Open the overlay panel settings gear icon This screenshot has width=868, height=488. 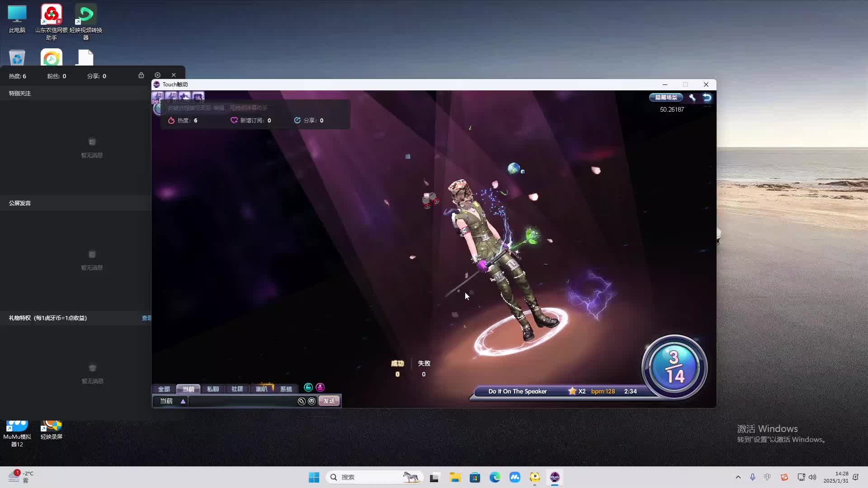tap(157, 75)
